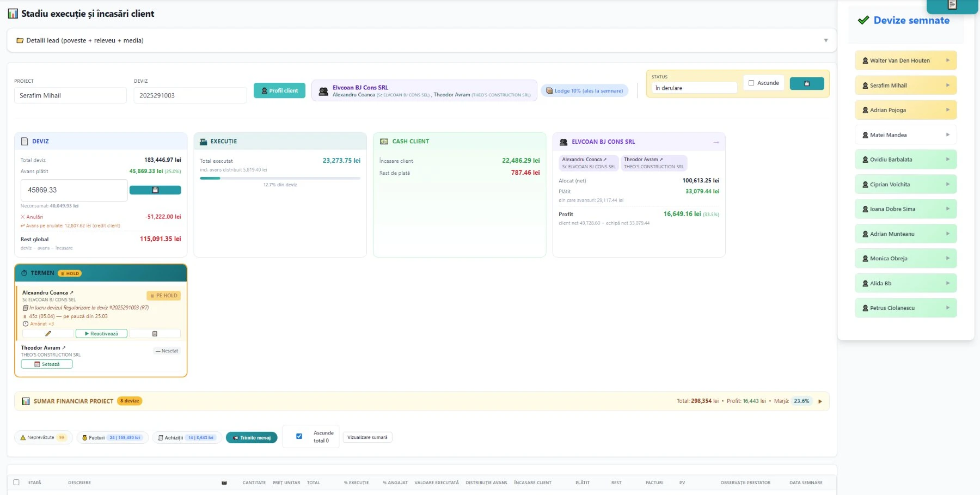Click the avans amount input field 45869.33
Viewport: 980px width, 495px height.
click(x=74, y=190)
